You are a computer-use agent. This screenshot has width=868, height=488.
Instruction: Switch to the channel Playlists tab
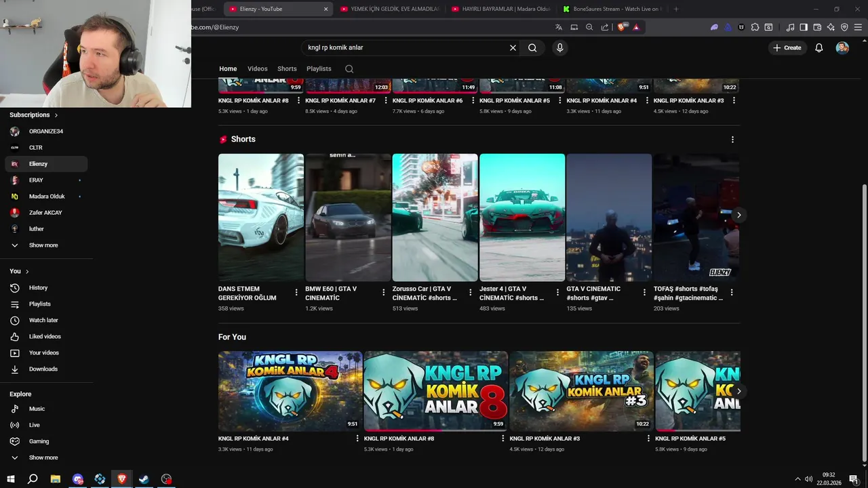(319, 68)
